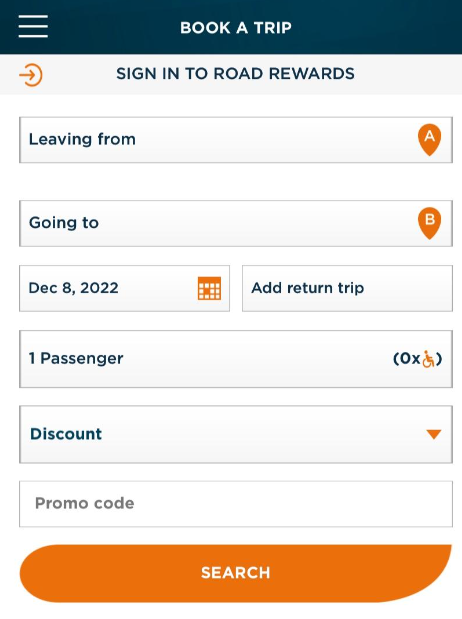Click the BOOK A TRIP header title
The width and height of the screenshot is (462, 619).
tap(236, 28)
